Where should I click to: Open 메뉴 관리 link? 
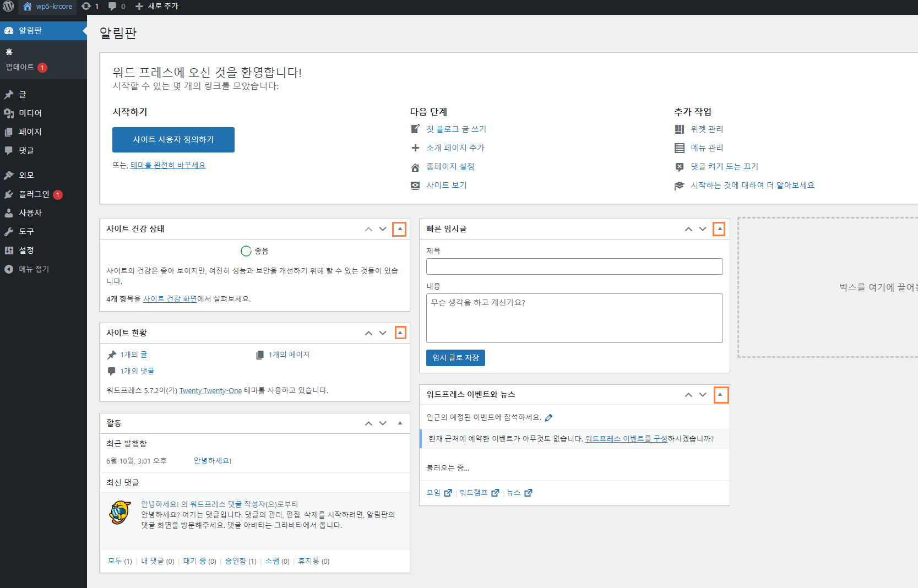pos(707,148)
